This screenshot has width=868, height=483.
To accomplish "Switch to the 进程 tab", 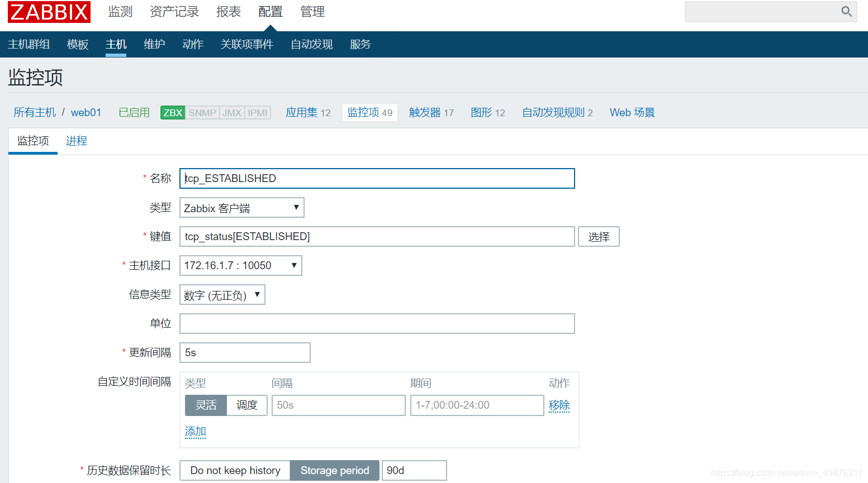I will click(77, 141).
